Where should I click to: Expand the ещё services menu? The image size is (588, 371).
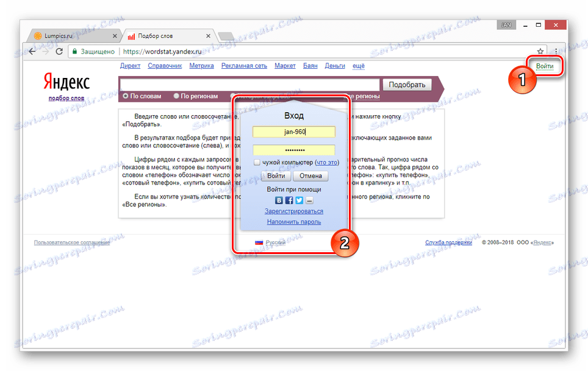click(359, 66)
